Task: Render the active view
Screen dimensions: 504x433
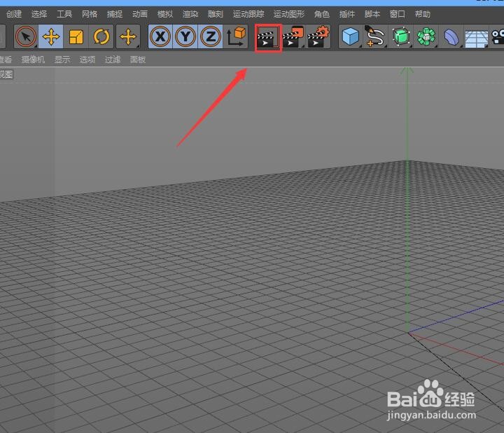Action: (x=267, y=38)
